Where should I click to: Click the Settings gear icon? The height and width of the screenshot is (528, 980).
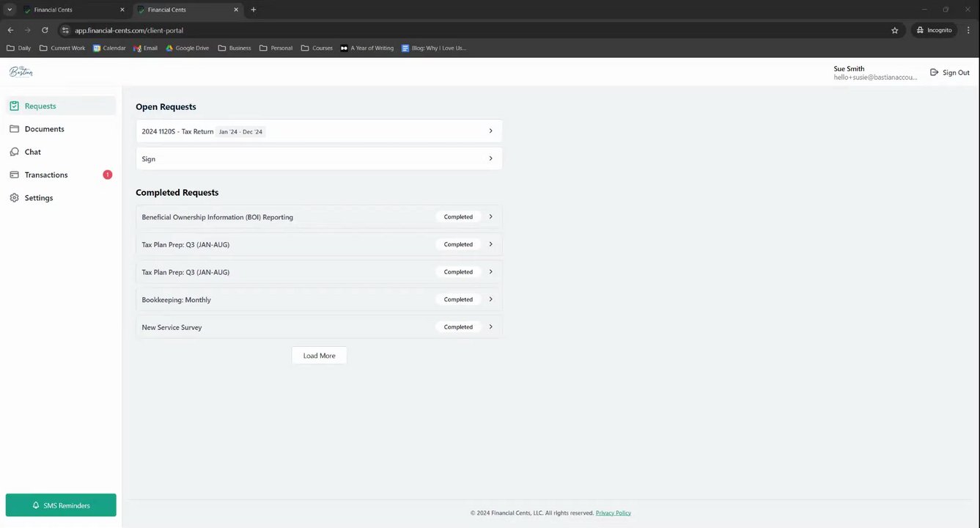point(14,198)
